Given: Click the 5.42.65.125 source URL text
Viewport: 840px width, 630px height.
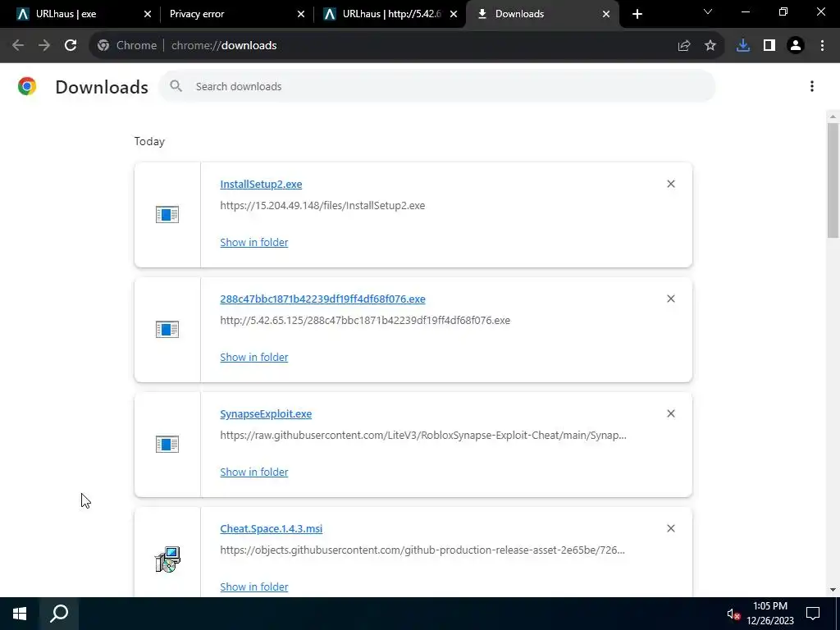Looking at the screenshot, I should pyautogui.click(x=365, y=320).
